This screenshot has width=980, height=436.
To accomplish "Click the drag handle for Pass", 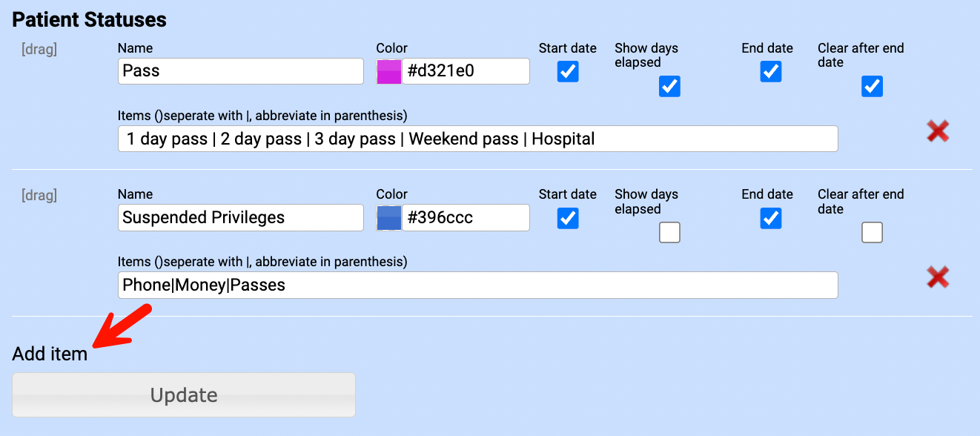I will click(39, 50).
